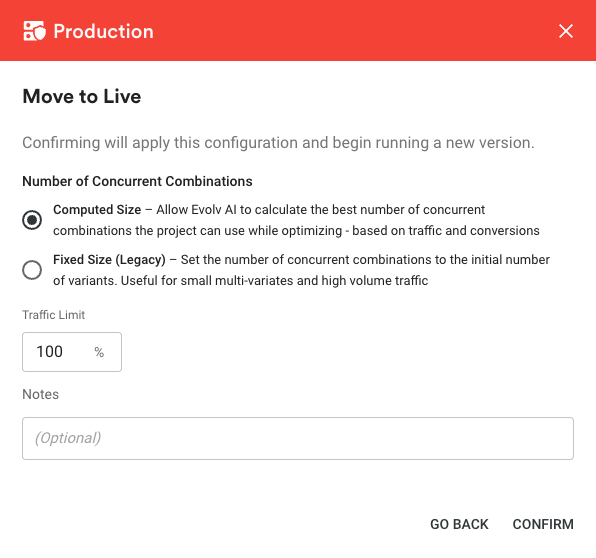Select the Move to Live heading
This screenshot has height=558, width=596.
[x=82, y=96]
